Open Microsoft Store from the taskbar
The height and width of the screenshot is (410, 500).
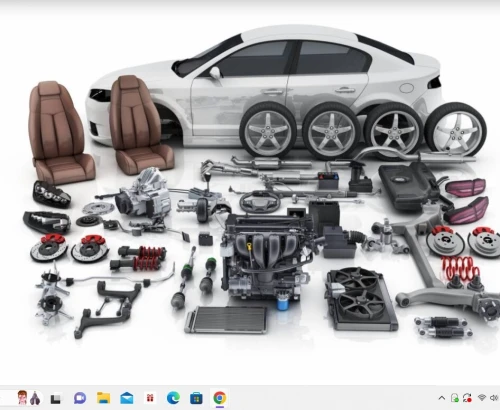196,398
